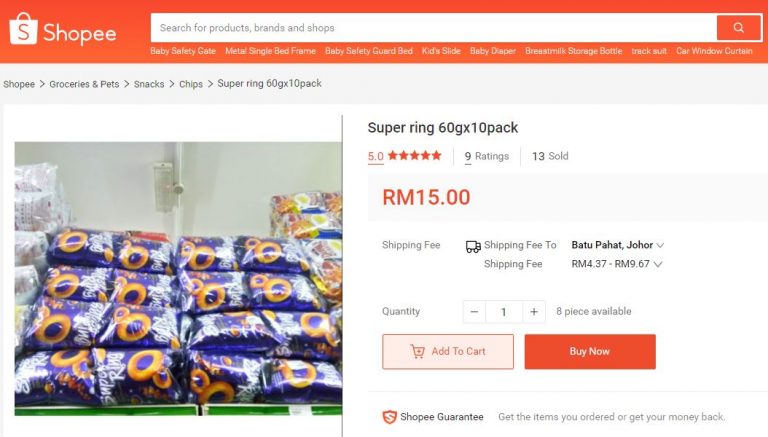Click the Super ring product image

pos(178,278)
